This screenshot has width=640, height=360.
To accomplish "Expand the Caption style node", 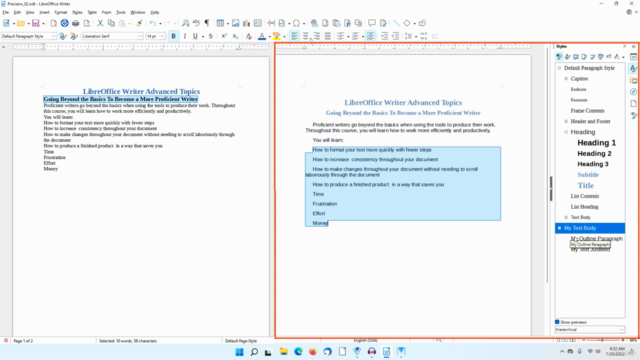I will pos(566,78).
